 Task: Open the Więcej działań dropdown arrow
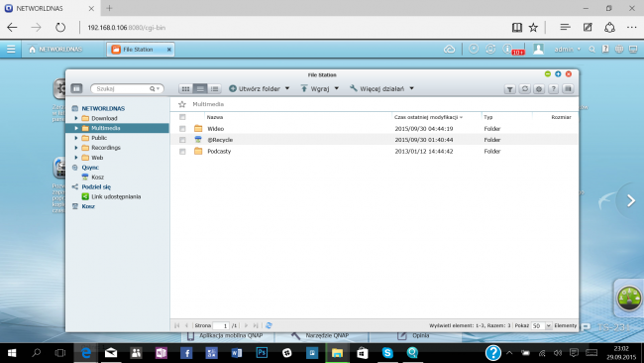click(411, 89)
